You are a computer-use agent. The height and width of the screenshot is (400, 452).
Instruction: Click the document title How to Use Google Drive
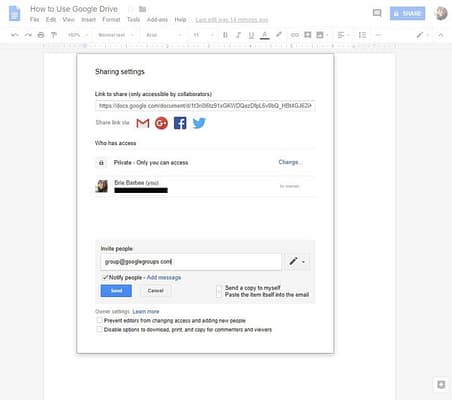74,9
